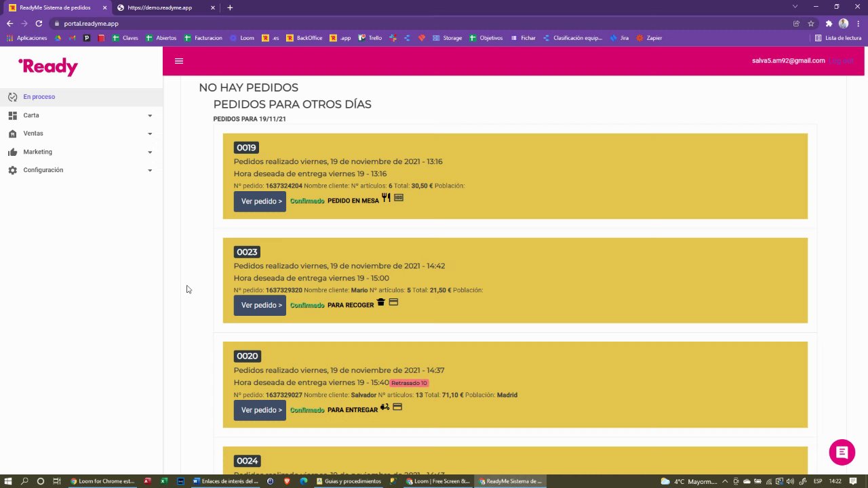Click the card payment icon on order 0023
Screen dimensions: 868x488
tap(393, 302)
